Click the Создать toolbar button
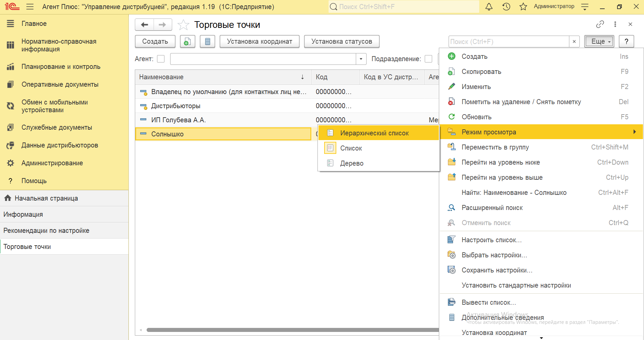The image size is (644, 340). pos(155,41)
